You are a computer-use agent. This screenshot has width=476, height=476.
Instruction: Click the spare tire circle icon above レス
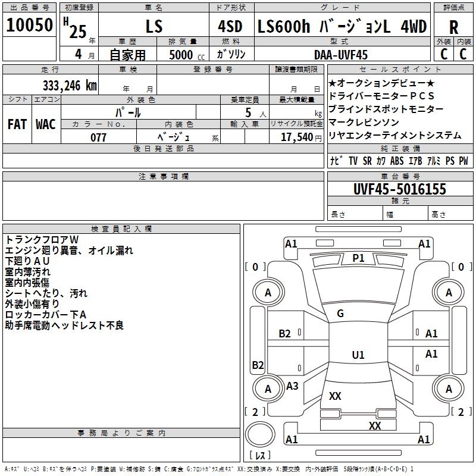[x=260, y=435]
